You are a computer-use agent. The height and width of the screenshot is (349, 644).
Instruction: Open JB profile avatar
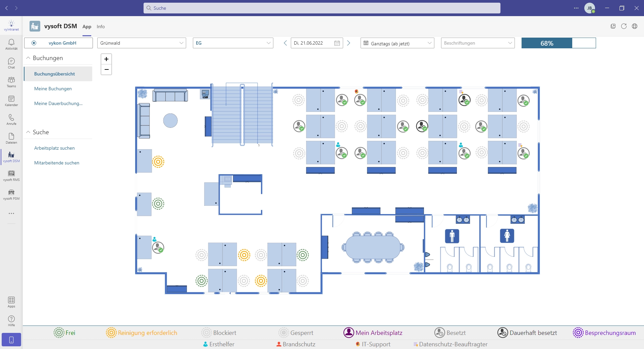590,8
